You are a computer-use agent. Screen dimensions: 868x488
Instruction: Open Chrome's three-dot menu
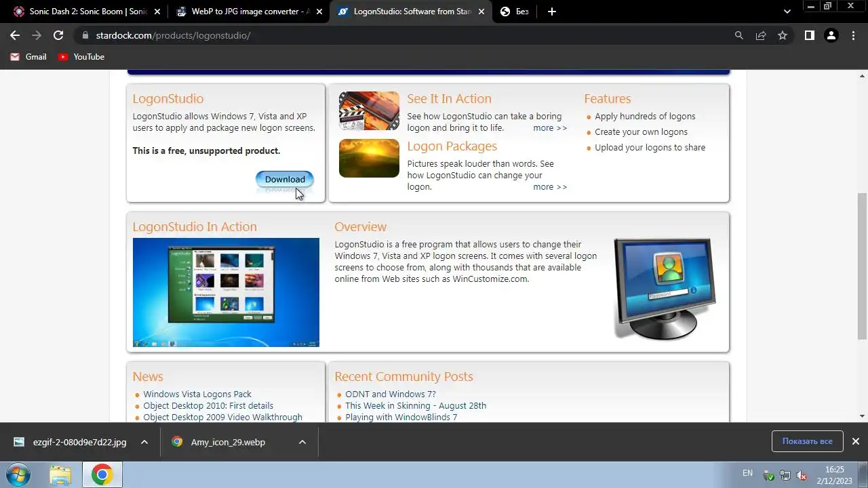pyautogui.click(x=853, y=35)
